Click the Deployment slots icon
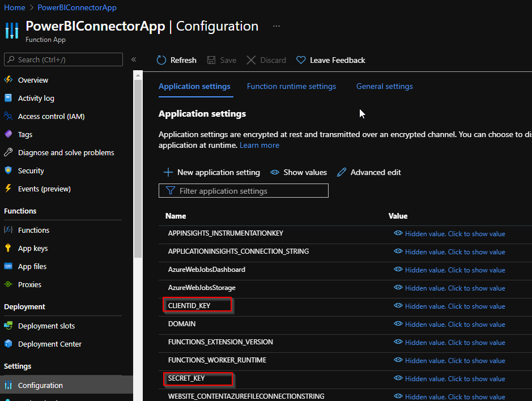 [8, 326]
